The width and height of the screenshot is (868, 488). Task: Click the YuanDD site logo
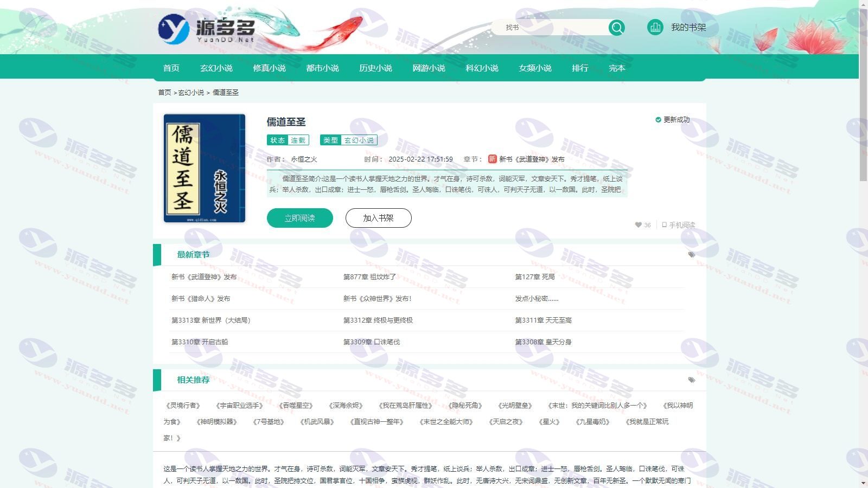(x=207, y=29)
